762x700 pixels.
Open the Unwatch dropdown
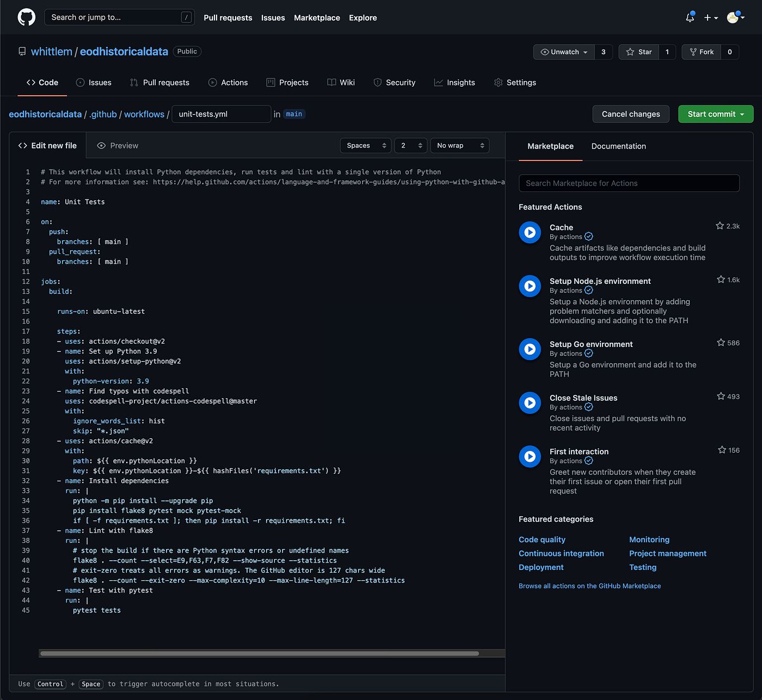[x=564, y=52]
